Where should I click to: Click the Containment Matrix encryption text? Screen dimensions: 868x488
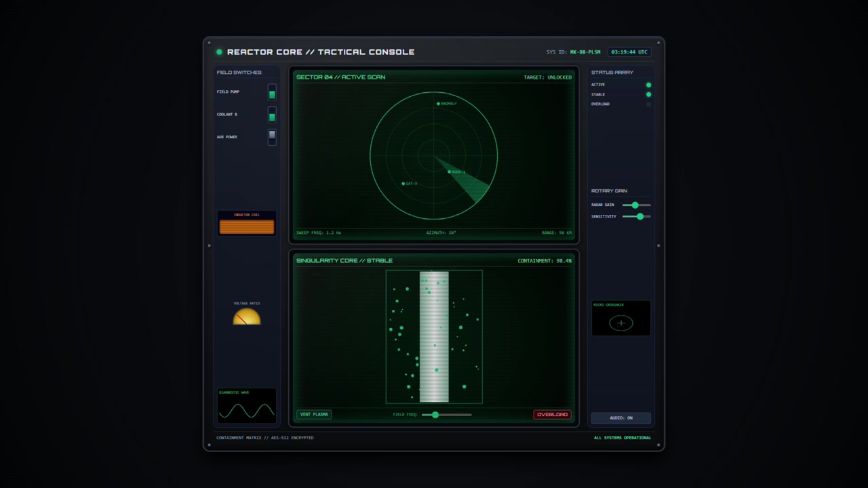point(265,438)
